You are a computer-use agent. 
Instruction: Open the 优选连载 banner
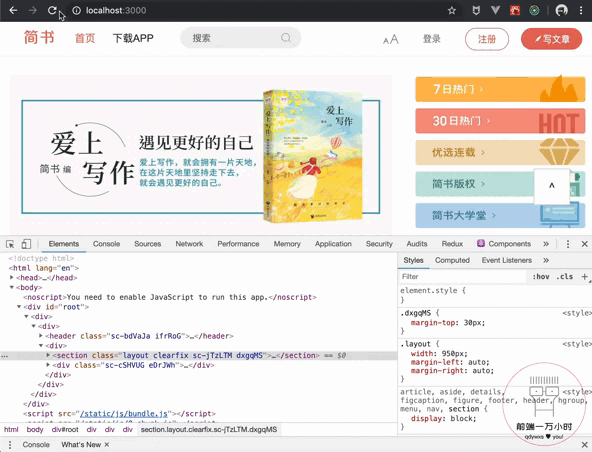point(500,152)
